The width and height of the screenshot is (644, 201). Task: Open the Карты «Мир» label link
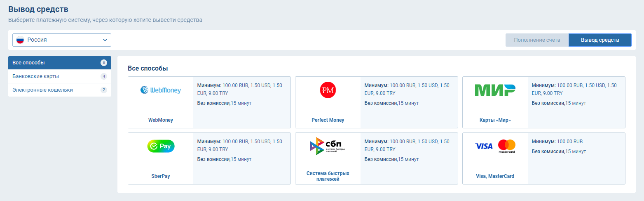495,120
